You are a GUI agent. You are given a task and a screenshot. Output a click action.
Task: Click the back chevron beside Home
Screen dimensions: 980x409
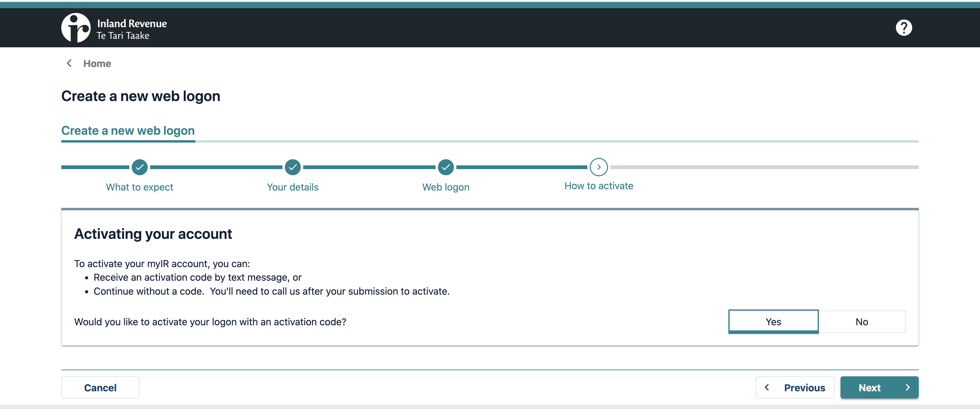pos(69,64)
